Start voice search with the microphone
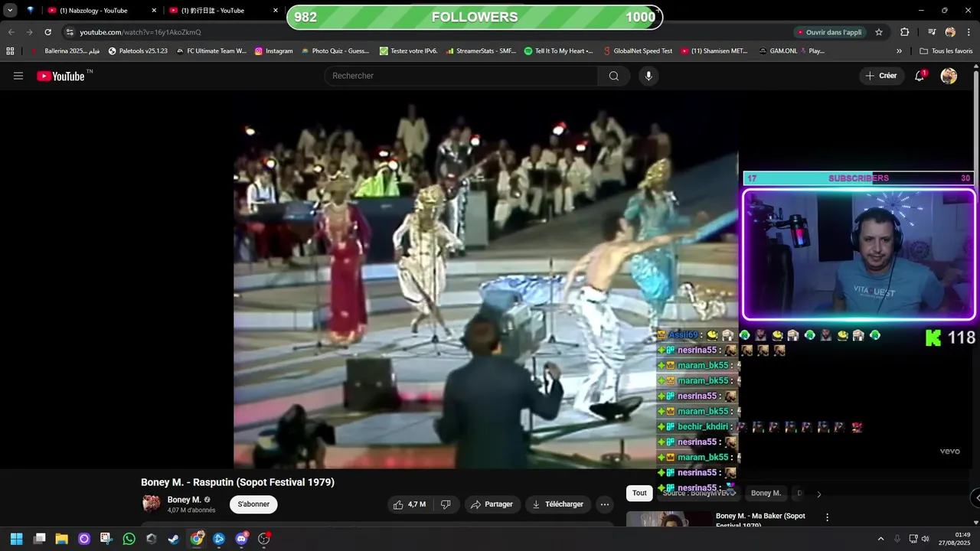 (648, 76)
